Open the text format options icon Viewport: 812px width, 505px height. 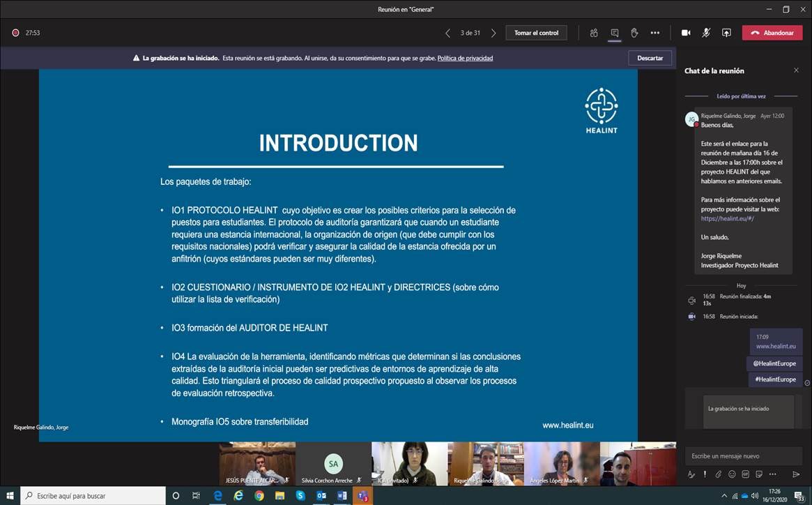tap(691, 474)
